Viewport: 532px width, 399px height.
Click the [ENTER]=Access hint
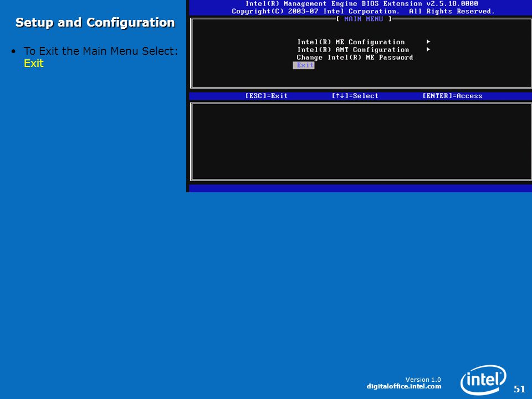452,96
